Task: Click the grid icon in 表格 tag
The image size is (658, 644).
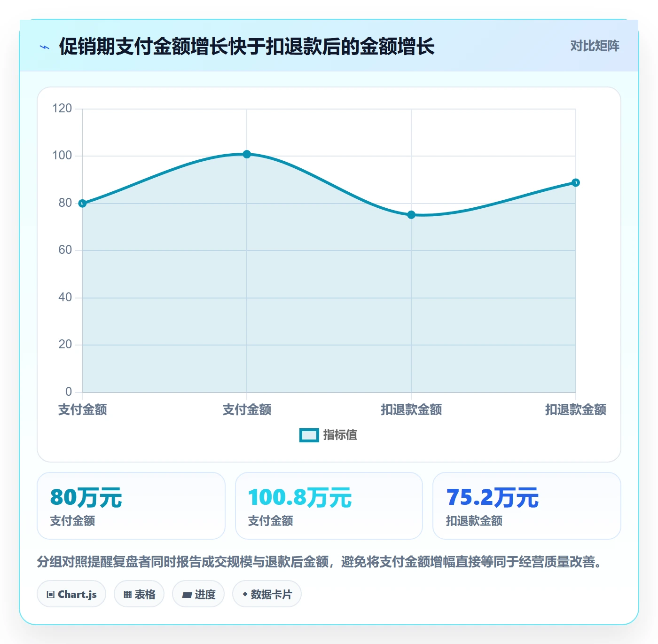Action: [x=127, y=595]
